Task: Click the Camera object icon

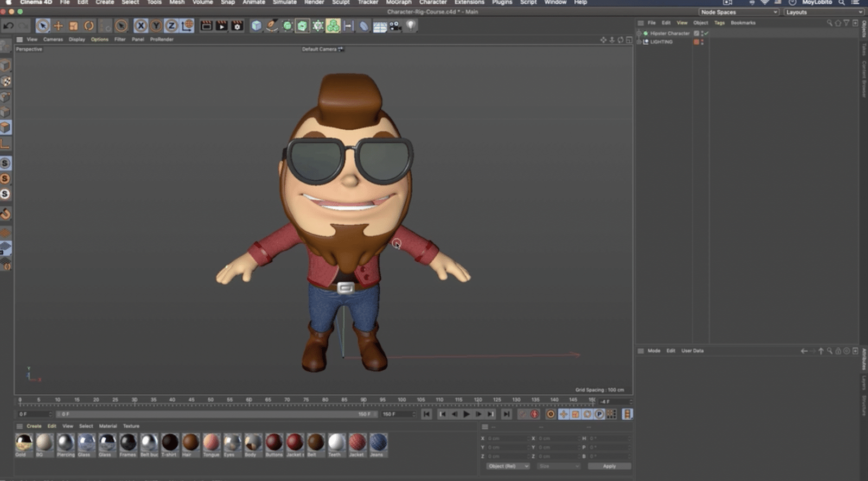Action: tap(395, 26)
